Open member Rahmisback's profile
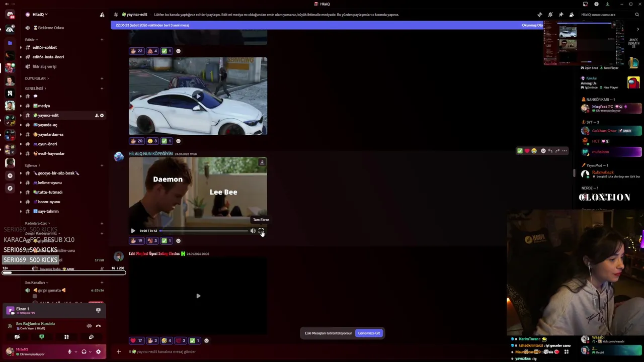The image size is (644, 362). tap(611, 174)
